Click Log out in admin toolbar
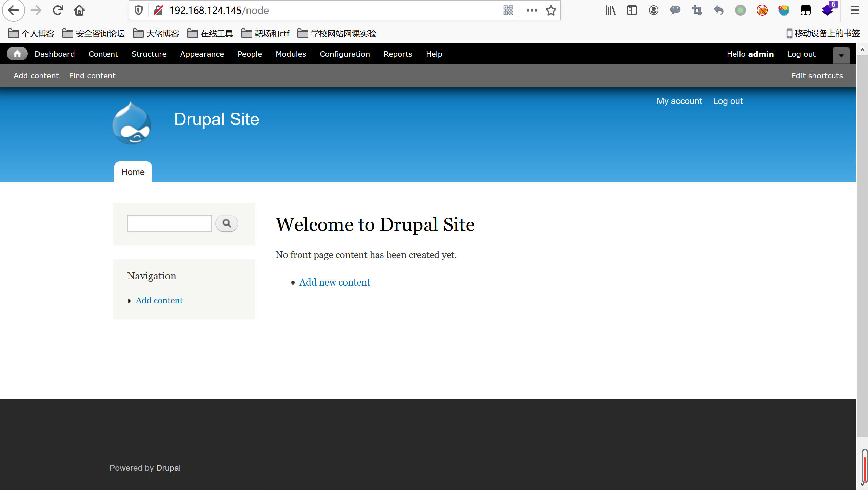Screen dimensions: 868x490 [802, 54]
